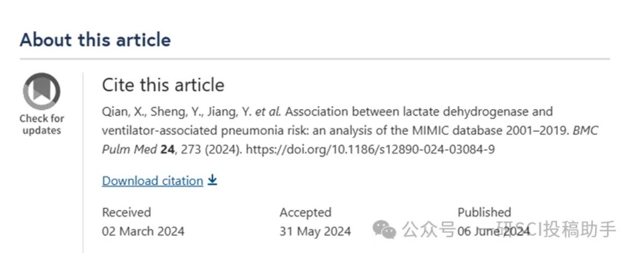Click the received date 02 March 2024
The height and width of the screenshot is (253, 644).
tap(143, 231)
